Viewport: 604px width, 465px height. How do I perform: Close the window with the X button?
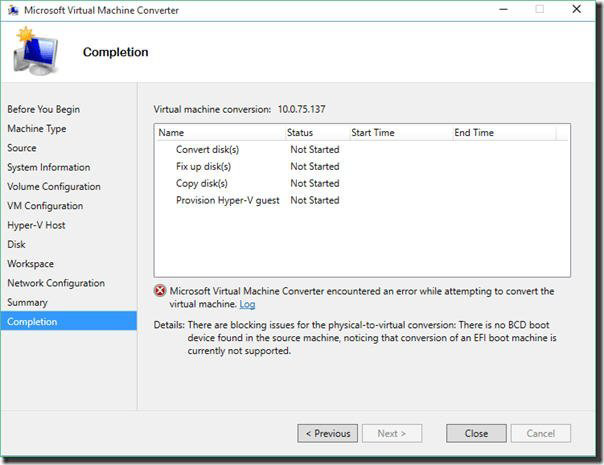(x=576, y=9)
